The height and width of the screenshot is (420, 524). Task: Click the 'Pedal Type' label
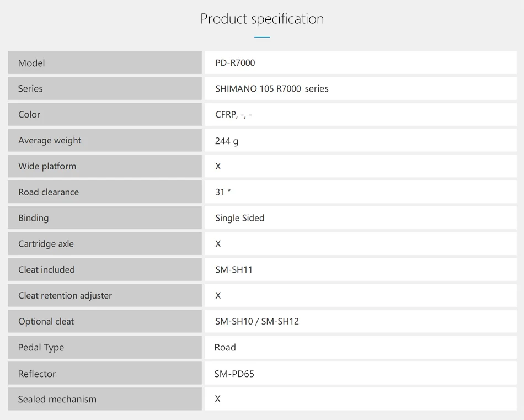click(41, 348)
